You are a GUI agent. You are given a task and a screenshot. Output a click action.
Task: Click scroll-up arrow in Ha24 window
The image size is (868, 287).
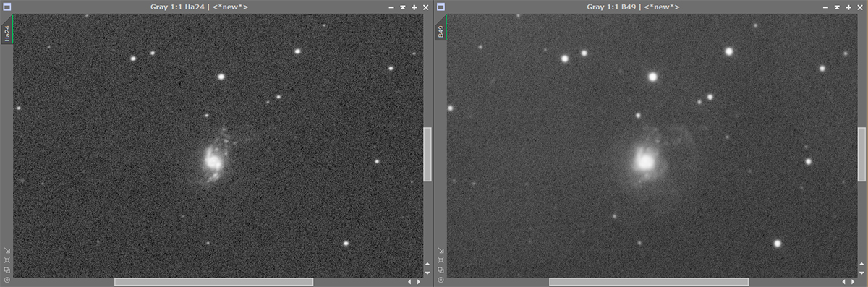tap(427, 265)
